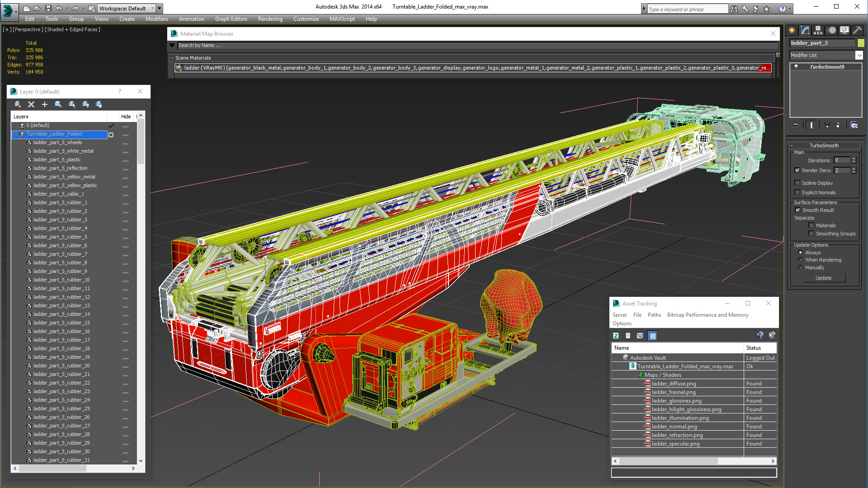Uncheck the Smooth Result checkbox
868x488 pixels.
797,210
